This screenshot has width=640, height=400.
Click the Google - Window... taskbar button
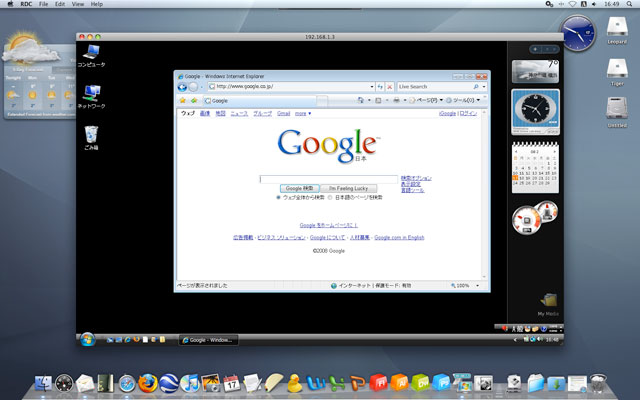pyautogui.click(x=209, y=340)
